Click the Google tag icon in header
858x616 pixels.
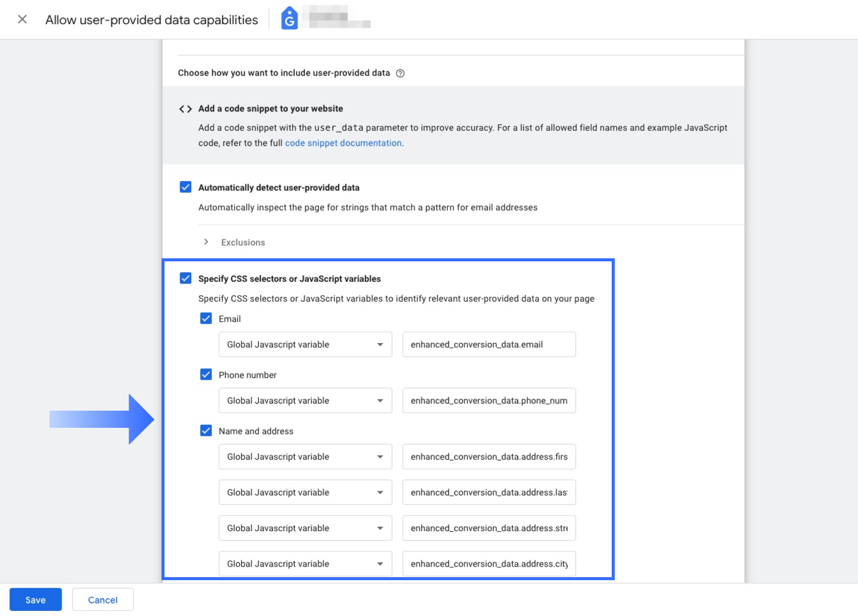click(x=289, y=18)
